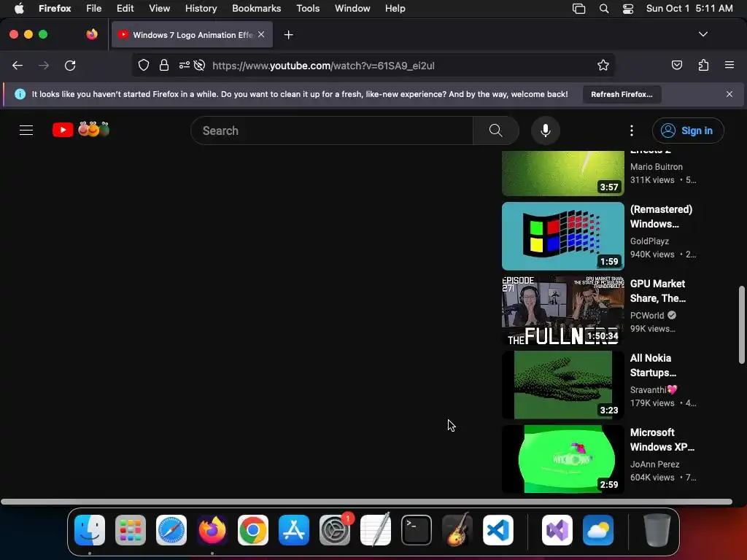Click the site security padlock icon
Image resolution: width=747 pixels, height=560 pixels.
pos(164,65)
